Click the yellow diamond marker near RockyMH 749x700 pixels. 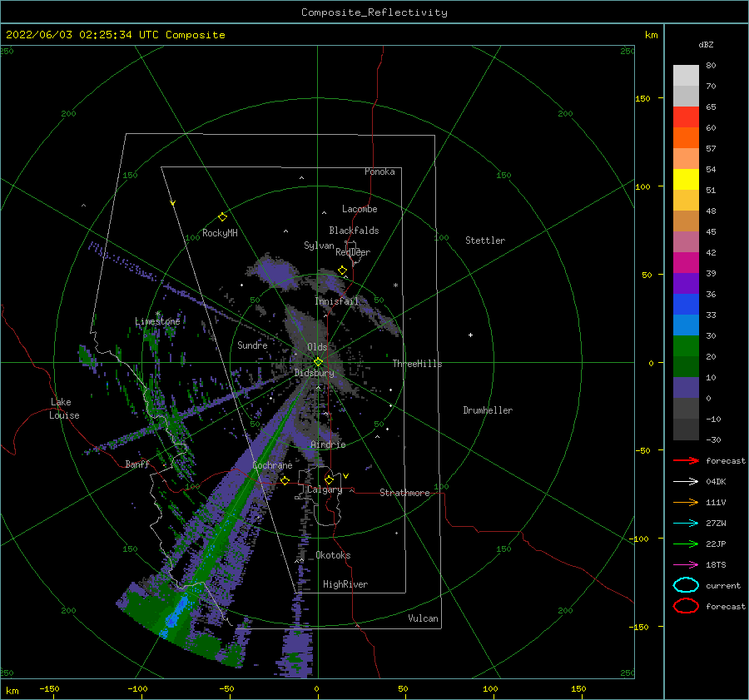click(x=222, y=217)
